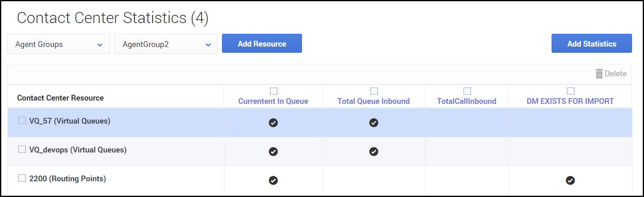Click the Delete trash icon
This screenshot has height=197, width=644.
599,74
